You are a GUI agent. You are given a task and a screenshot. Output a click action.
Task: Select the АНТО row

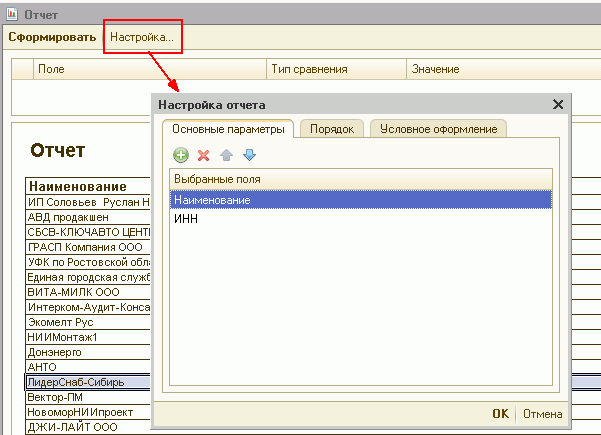tap(88, 367)
